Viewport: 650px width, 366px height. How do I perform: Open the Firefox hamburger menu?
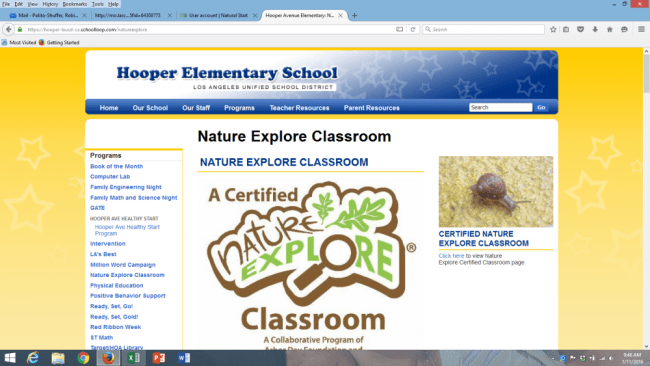click(x=641, y=29)
